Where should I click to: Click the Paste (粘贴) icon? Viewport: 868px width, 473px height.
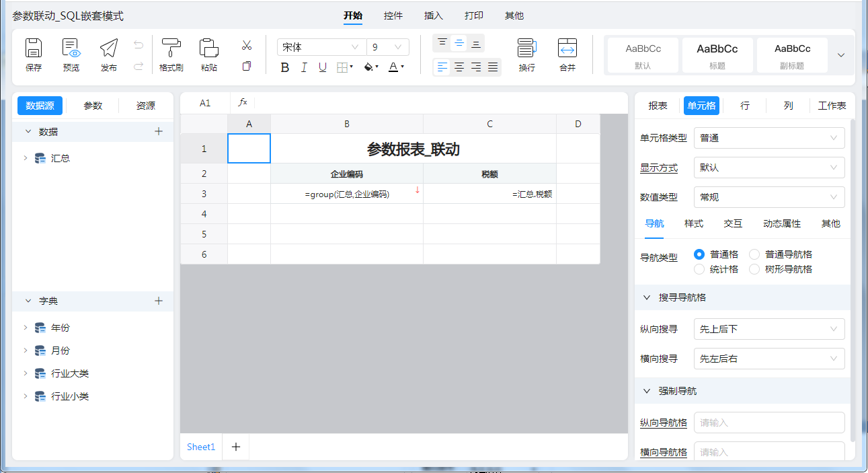tap(209, 48)
